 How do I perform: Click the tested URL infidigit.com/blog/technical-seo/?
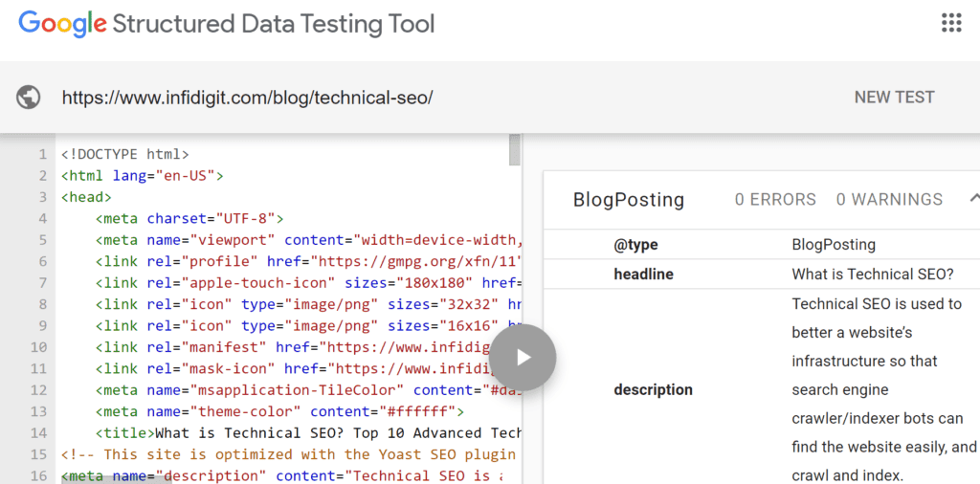247,98
